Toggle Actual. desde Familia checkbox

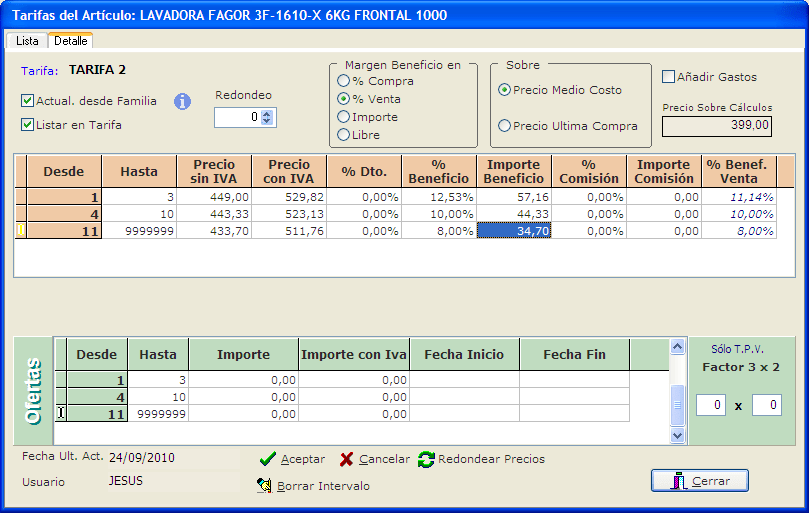click(28, 101)
